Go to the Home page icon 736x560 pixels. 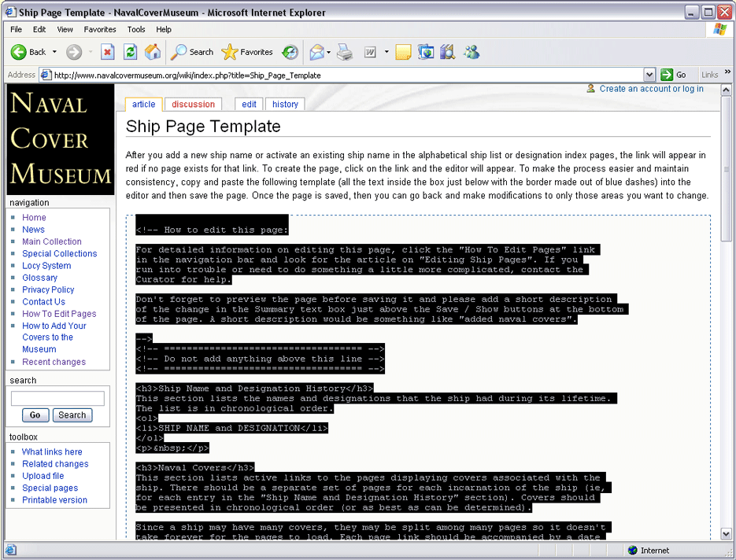point(153,52)
